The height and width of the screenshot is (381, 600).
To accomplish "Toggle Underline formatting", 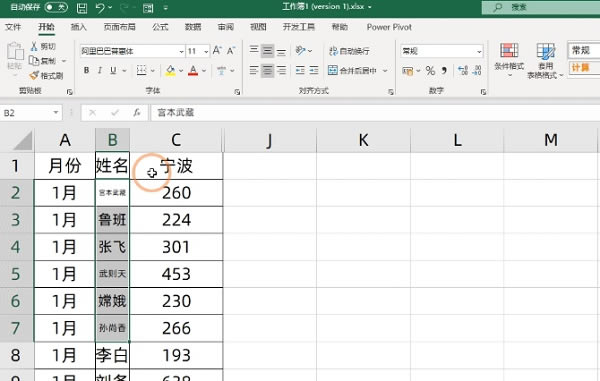I will (113, 70).
